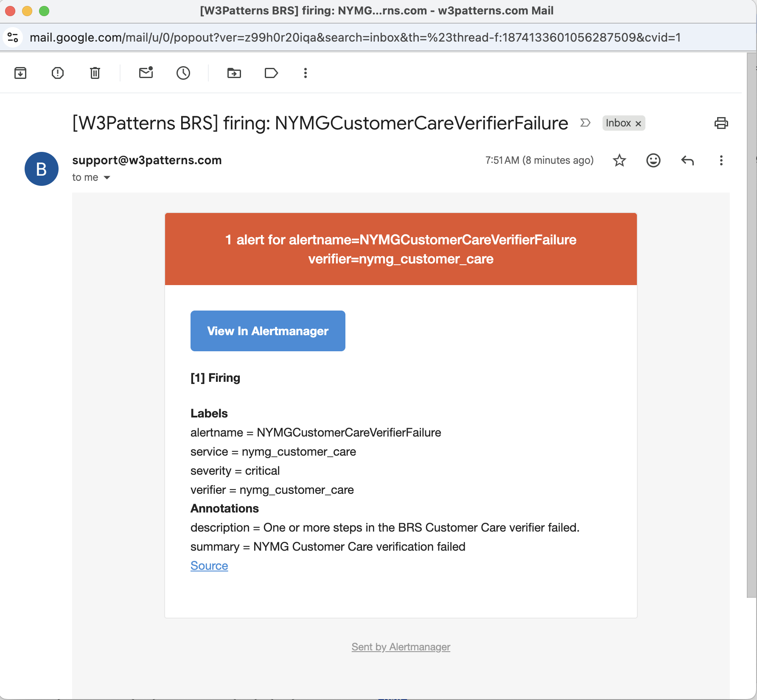The image size is (757, 700).
Task: Open the Move to folder icon
Action: point(234,73)
